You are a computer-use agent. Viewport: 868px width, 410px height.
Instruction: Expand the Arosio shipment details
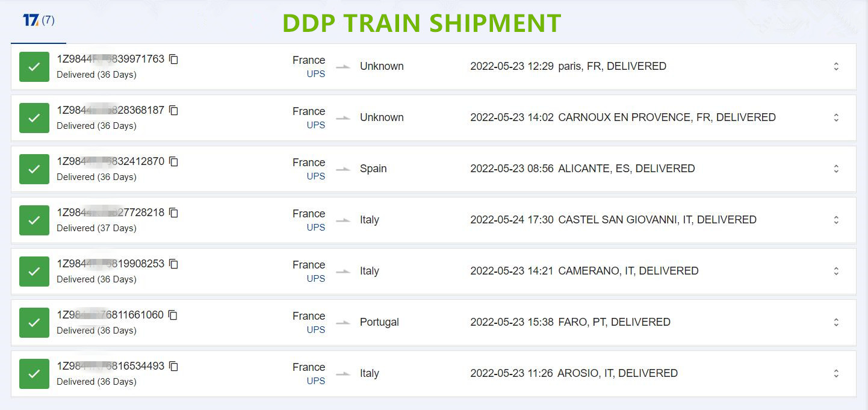click(836, 373)
